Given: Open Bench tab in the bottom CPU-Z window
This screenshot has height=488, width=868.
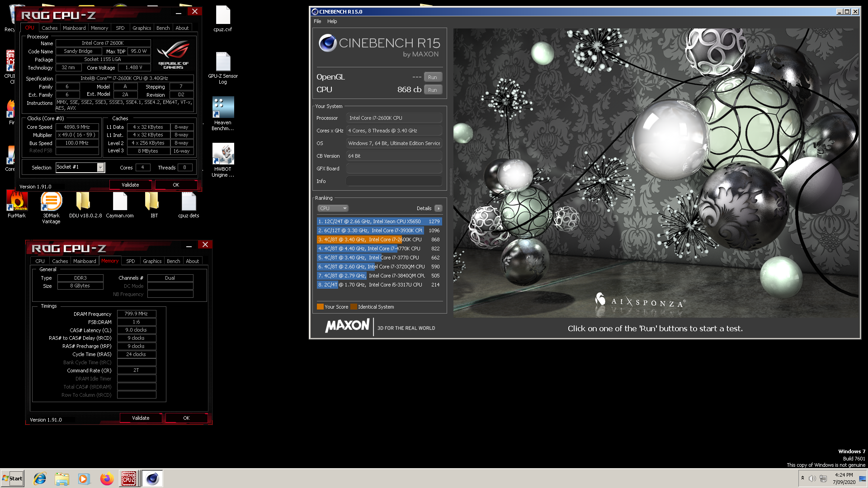Looking at the screenshot, I should tap(174, 261).
